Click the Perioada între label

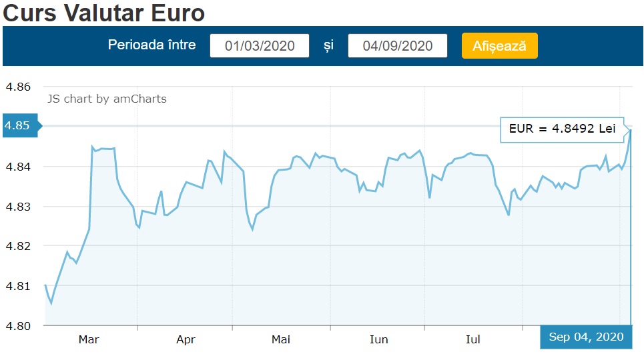click(x=152, y=45)
